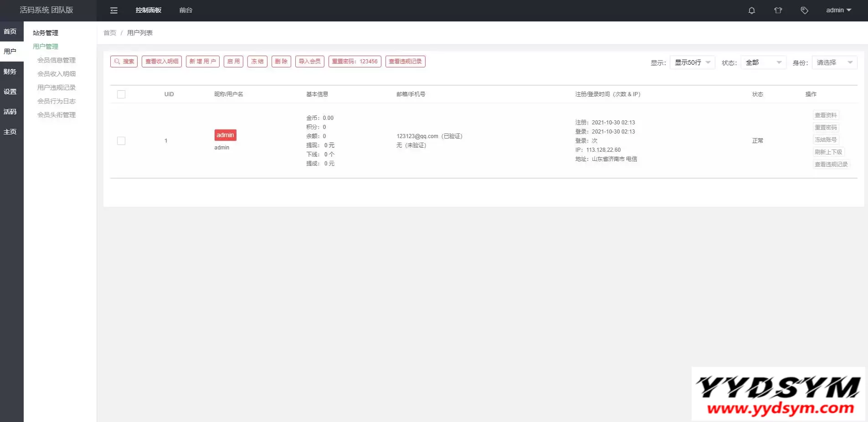The height and width of the screenshot is (422, 868).
Task: Open the admin account menu
Action: (x=838, y=10)
